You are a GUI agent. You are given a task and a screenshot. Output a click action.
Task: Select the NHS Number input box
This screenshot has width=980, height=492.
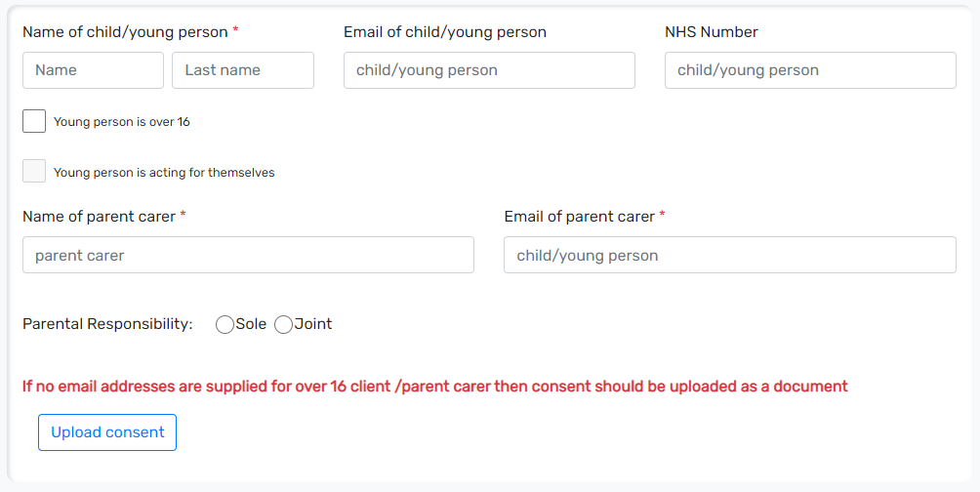810,70
